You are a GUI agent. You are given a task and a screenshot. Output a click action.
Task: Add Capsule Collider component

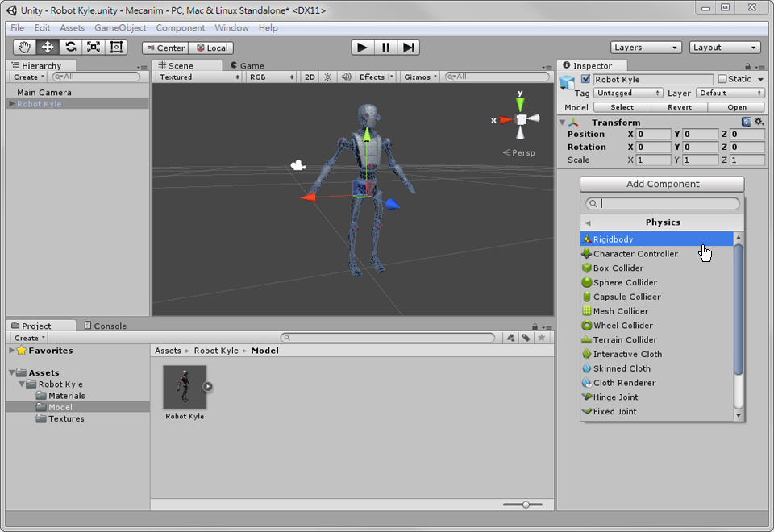[x=656, y=297]
